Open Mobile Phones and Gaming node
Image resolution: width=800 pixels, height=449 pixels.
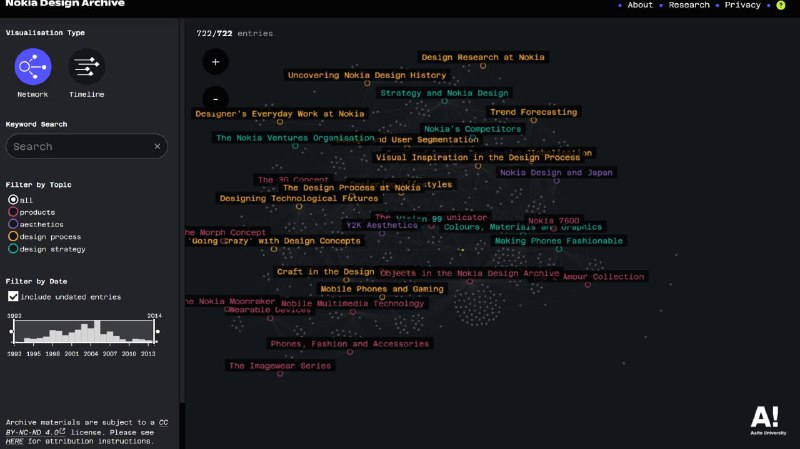(x=382, y=289)
